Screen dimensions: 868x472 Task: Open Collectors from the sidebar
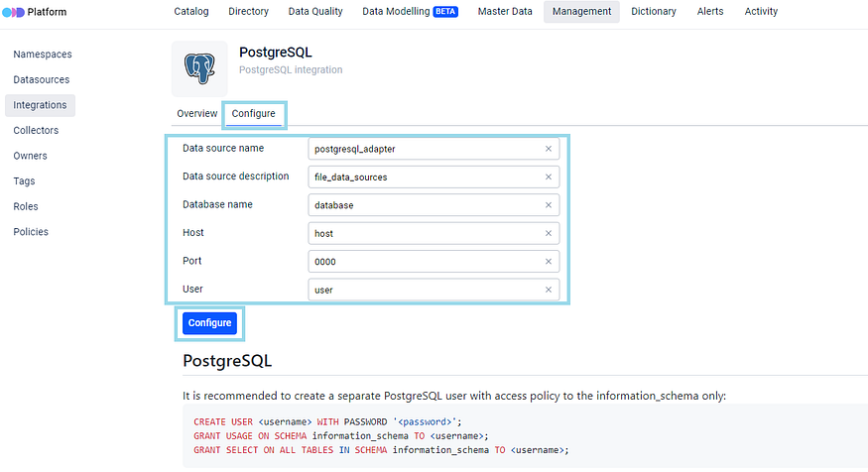pos(36,130)
